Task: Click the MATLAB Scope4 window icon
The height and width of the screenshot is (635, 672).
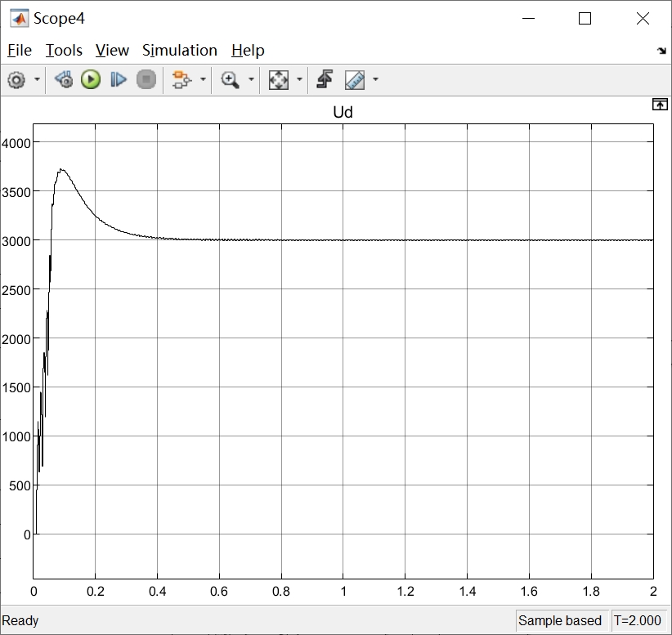Action: 20,19
